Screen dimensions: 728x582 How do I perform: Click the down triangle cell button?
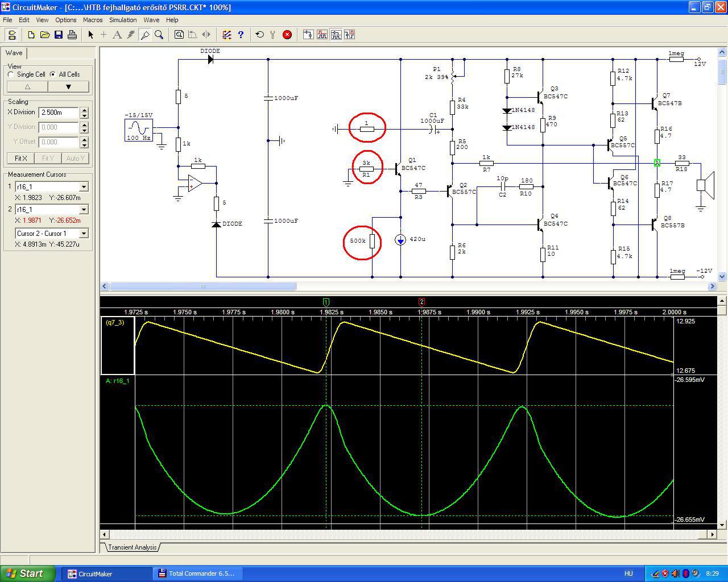[x=68, y=87]
